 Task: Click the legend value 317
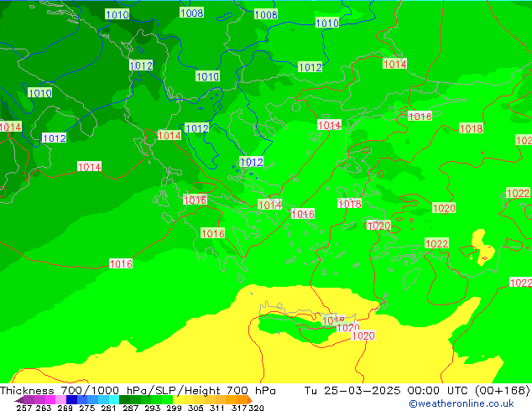239,408
